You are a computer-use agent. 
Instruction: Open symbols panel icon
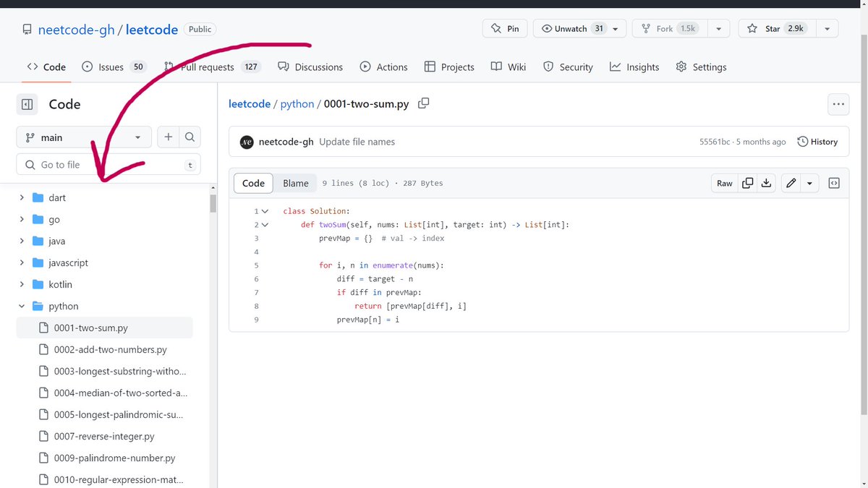(x=834, y=183)
